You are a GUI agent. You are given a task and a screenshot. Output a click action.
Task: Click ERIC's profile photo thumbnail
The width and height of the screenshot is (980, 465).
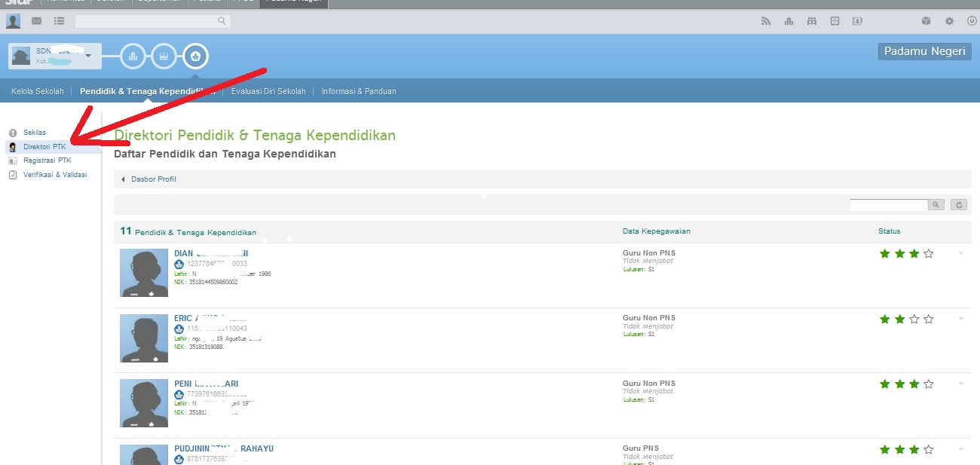coord(144,338)
